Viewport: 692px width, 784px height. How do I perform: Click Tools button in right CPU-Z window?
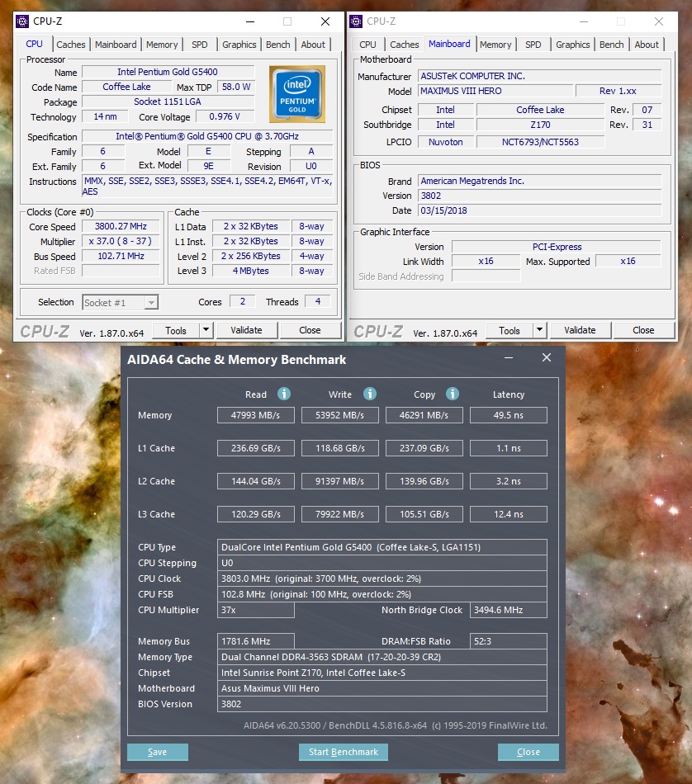pos(510,330)
